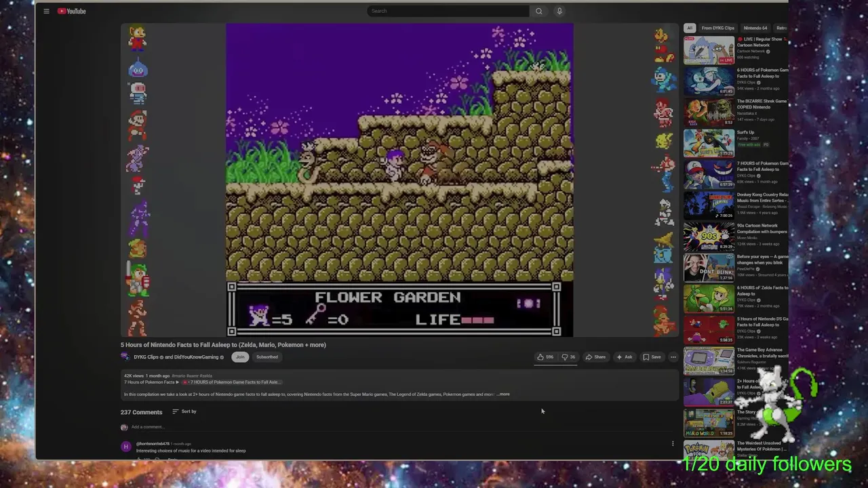Open the Ask AI button
The width and height of the screenshot is (868, 488).
click(625, 357)
